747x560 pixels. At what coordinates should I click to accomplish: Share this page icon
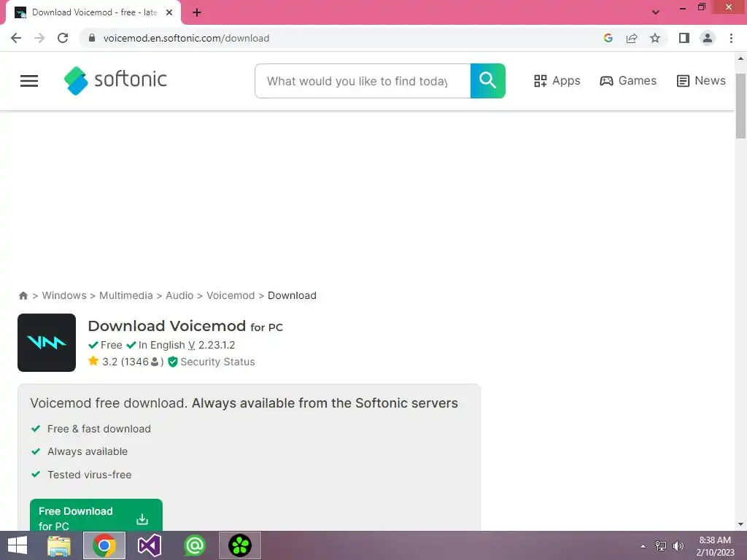point(632,38)
